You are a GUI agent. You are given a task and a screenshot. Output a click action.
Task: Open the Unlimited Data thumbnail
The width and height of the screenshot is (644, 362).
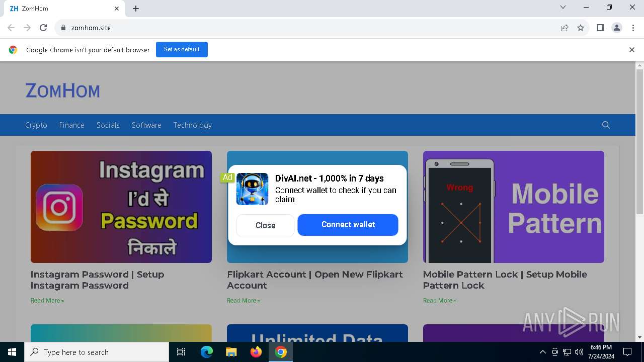tap(317, 333)
